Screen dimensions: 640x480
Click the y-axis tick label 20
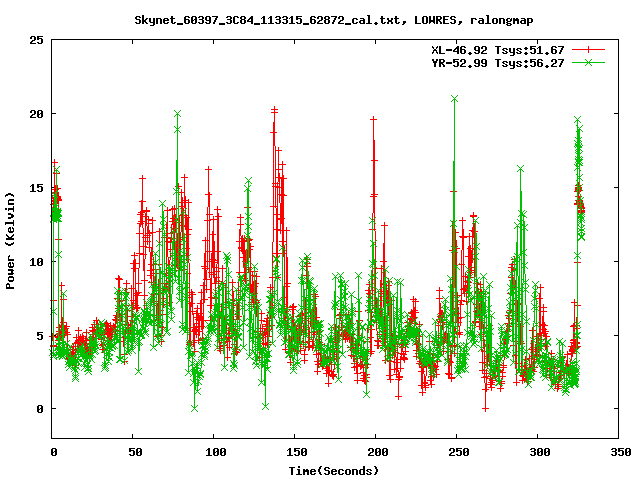pyautogui.click(x=36, y=114)
